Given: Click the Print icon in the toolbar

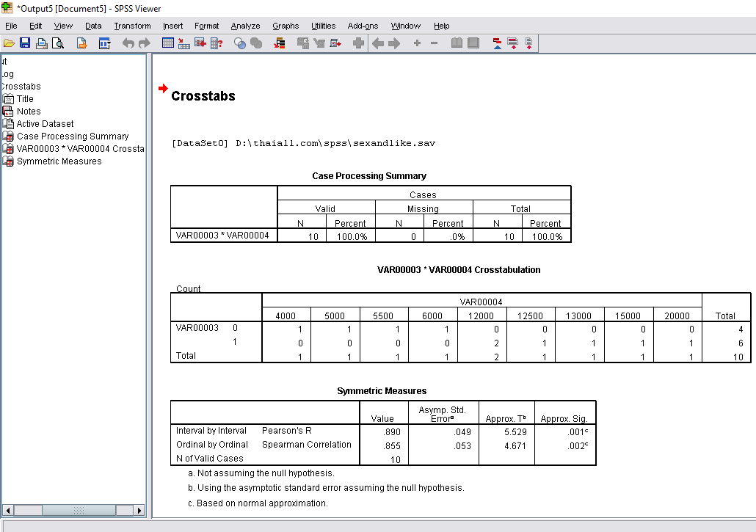Looking at the screenshot, I should (42, 43).
